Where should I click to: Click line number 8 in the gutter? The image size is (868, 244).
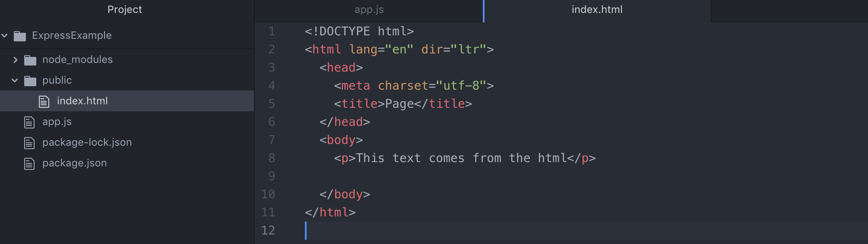tap(272, 158)
